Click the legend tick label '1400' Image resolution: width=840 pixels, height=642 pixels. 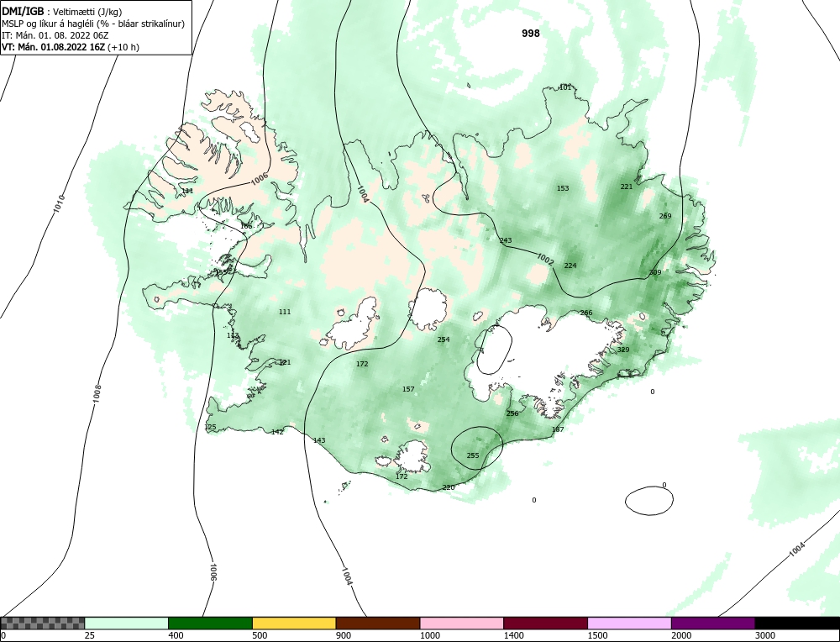(x=514, y=635)
